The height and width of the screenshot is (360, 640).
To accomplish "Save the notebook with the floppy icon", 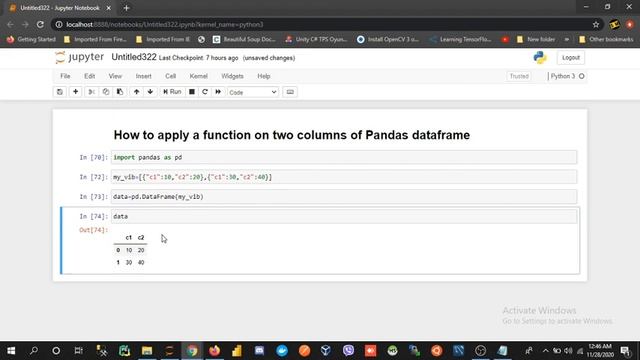I will (x=60, y=92).
